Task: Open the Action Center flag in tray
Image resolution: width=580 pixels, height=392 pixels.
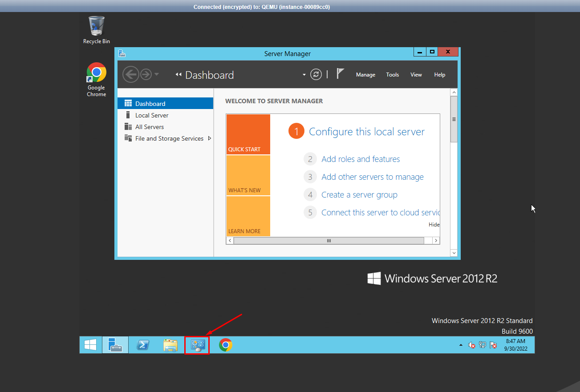Action: pos(493,345)
